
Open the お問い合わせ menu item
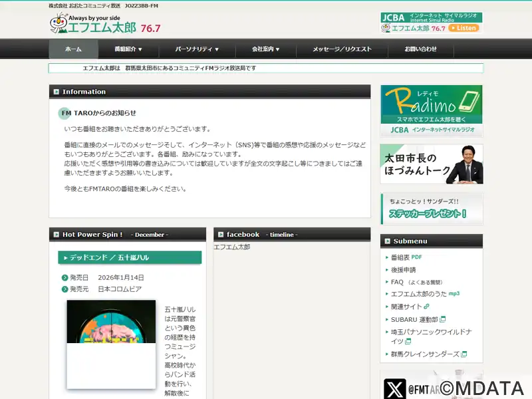421,49
